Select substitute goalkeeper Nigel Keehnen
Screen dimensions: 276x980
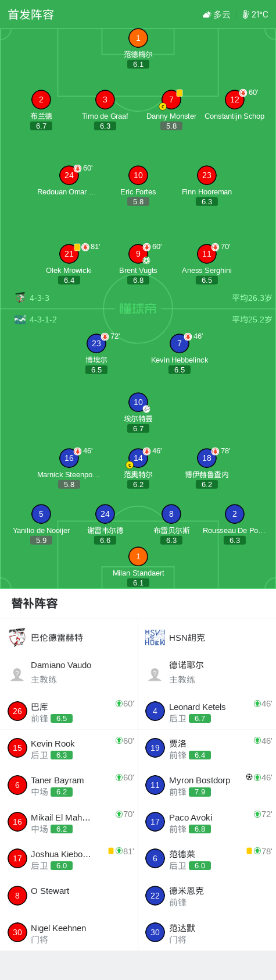[69, 932]
